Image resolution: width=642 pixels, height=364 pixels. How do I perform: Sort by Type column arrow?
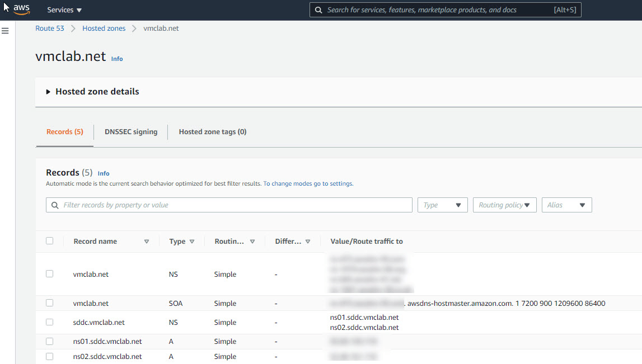pos(192,242)
